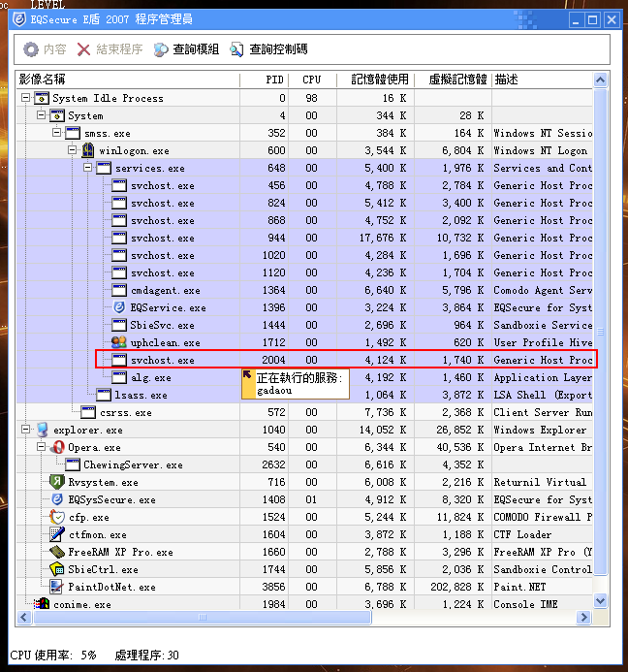Screen dimensions: 628x672
Task: Click the horizontal scrollbar thumb
Action: pos(203,617)
